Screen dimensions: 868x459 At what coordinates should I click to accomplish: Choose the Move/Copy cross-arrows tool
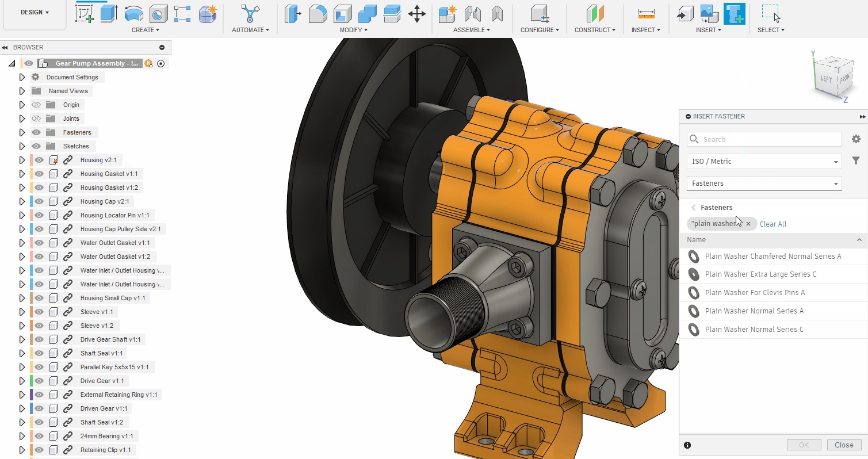(x=416, y=14)
